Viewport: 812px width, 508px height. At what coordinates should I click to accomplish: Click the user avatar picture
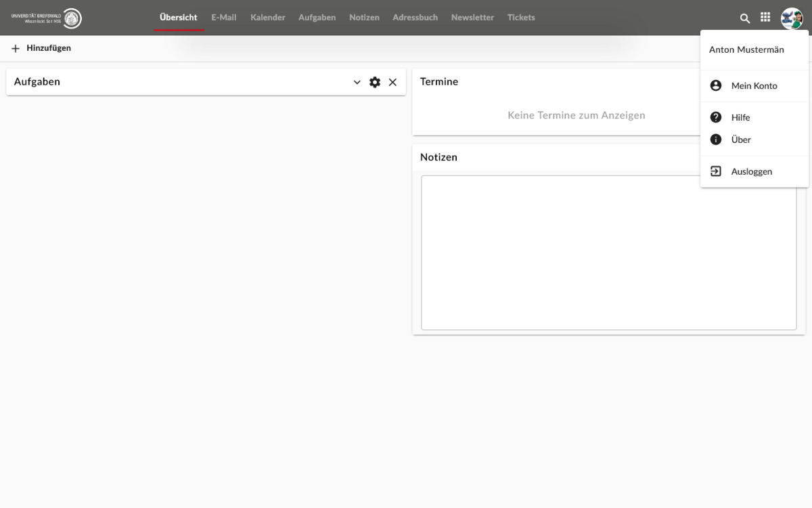coord(791,18)
